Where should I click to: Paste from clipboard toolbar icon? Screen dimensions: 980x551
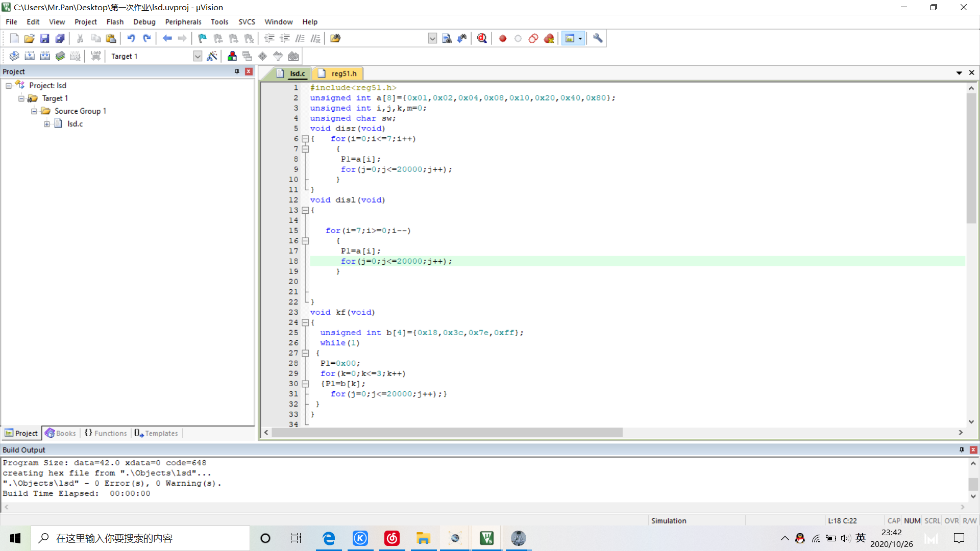click(x=111, y=38)
